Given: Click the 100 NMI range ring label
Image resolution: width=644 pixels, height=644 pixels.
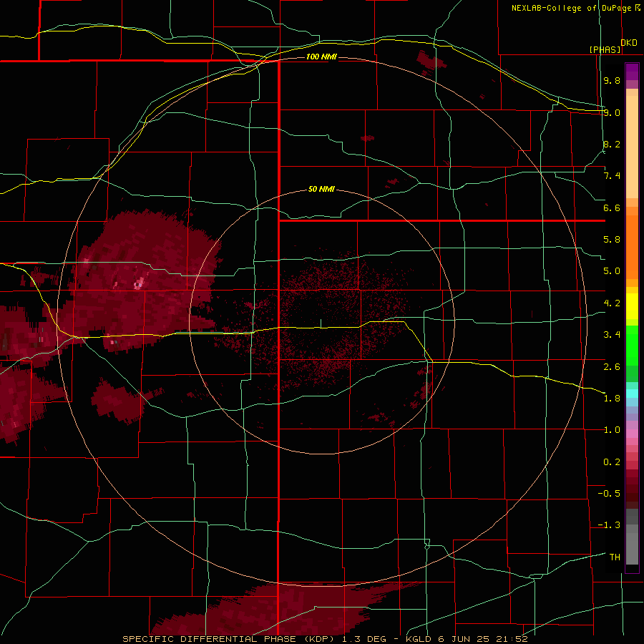Looking at the screenshot, I should coord(321,57).
